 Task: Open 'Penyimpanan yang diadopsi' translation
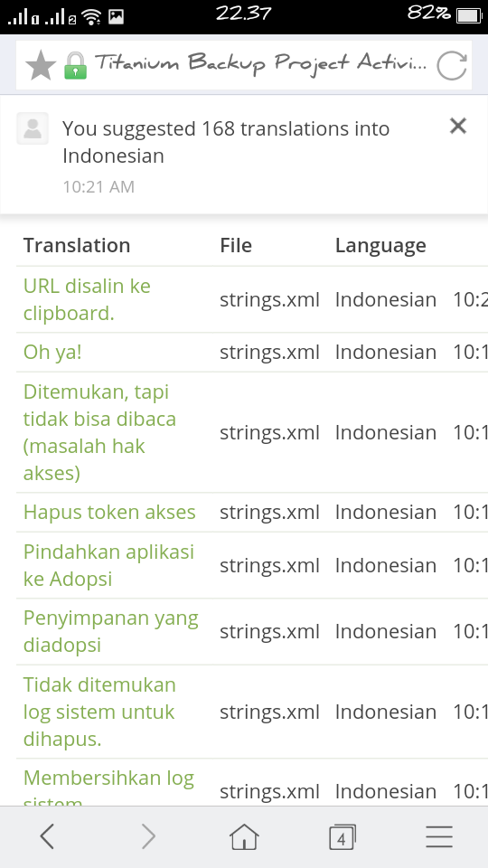110,631
